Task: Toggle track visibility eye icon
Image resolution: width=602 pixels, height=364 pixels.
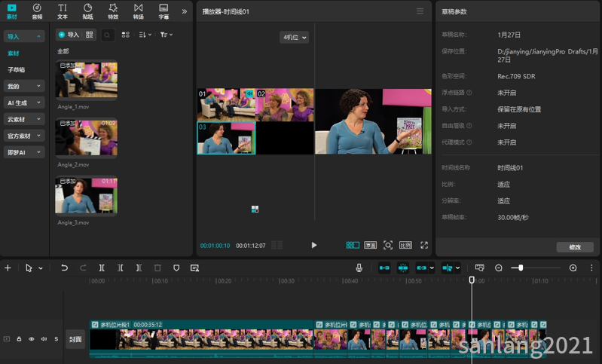Action: coord(32,339)
